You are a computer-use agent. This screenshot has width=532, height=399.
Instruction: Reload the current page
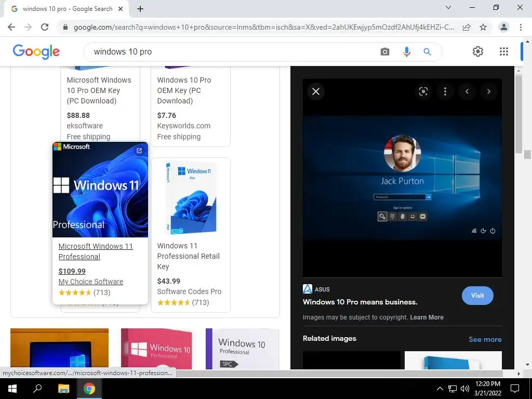(45, 27)
